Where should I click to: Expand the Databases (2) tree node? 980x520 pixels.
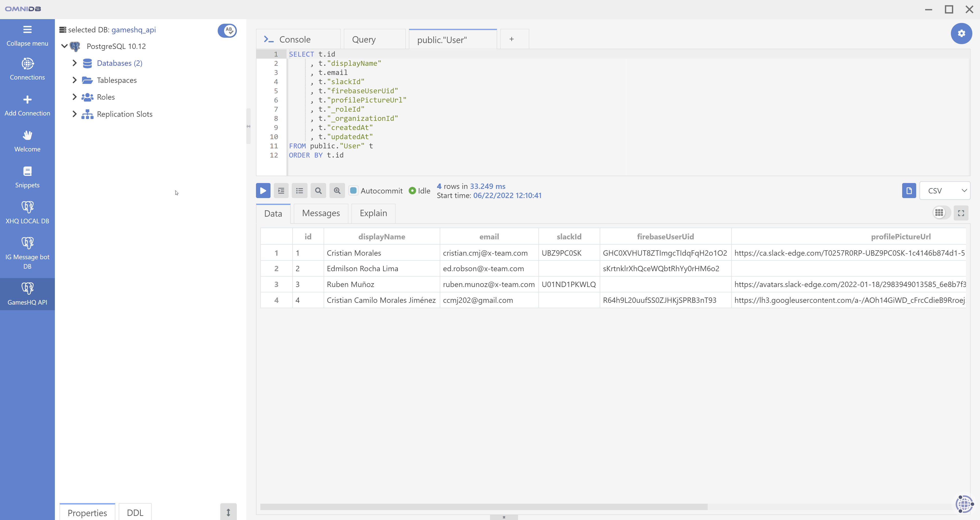pos(75,63)
